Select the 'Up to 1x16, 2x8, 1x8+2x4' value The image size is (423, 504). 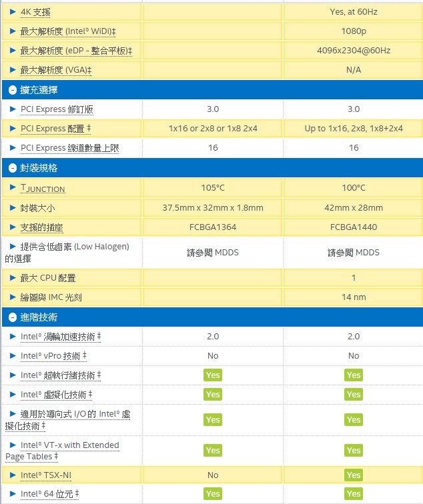pos(354,128)
